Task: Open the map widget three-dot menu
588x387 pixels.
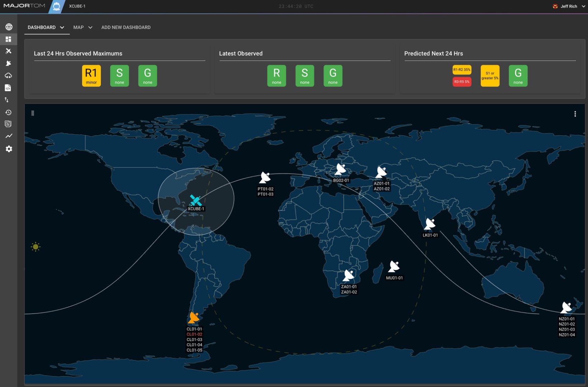Action: tap(575, 114)
